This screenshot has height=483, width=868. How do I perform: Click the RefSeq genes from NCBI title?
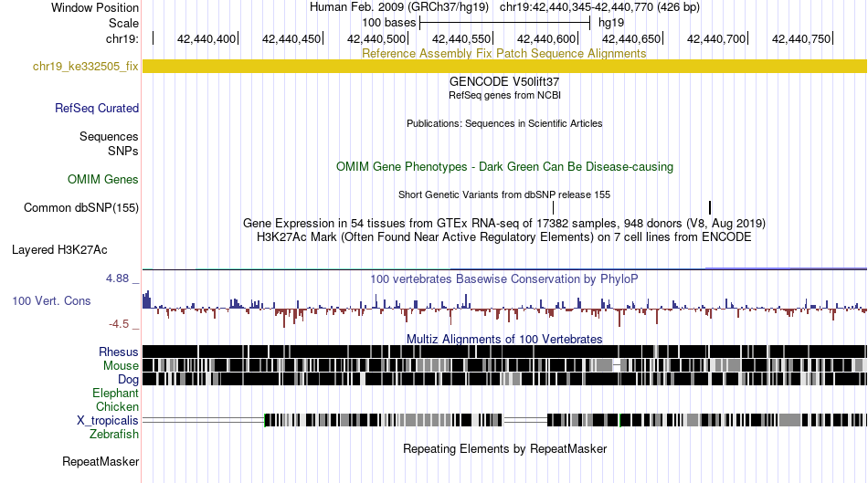pos(504,95)
